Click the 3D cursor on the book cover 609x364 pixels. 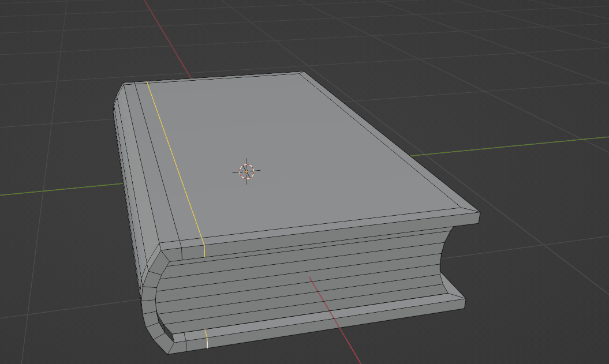[246, 171]
